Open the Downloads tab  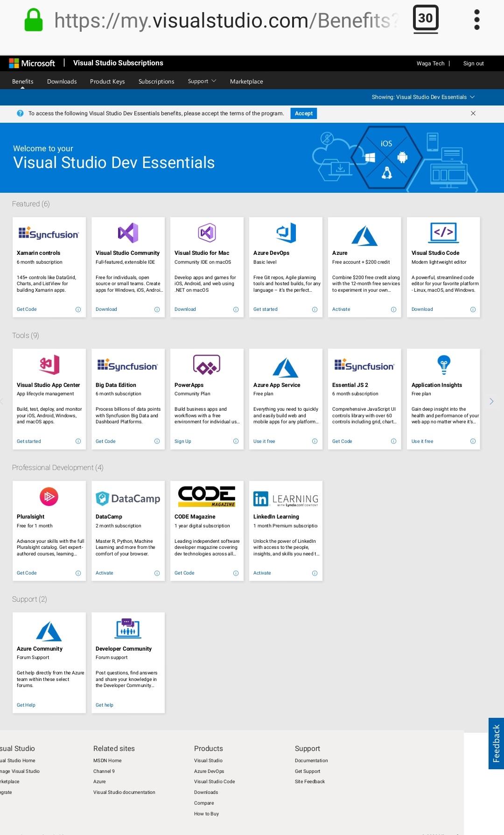click(62, 81)
